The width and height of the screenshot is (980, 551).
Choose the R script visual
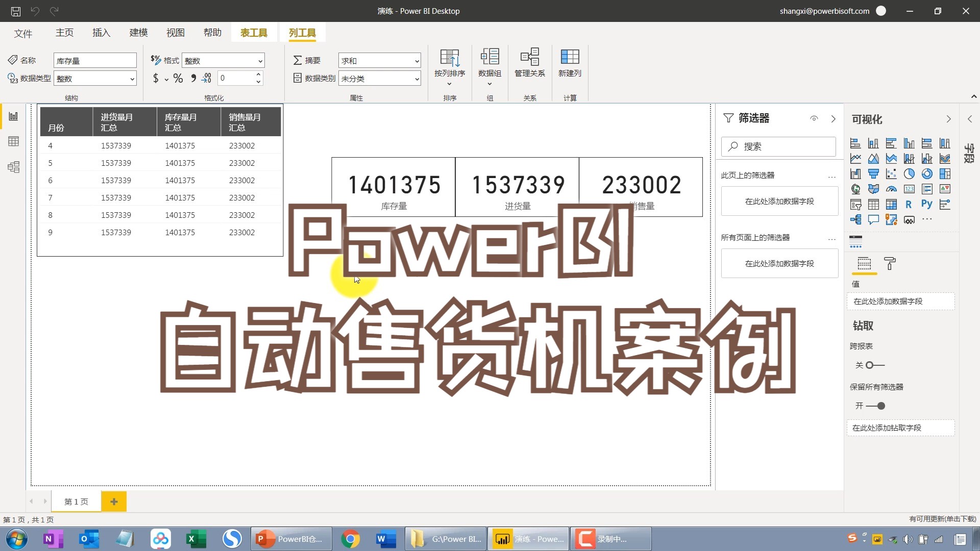(909, 204)
